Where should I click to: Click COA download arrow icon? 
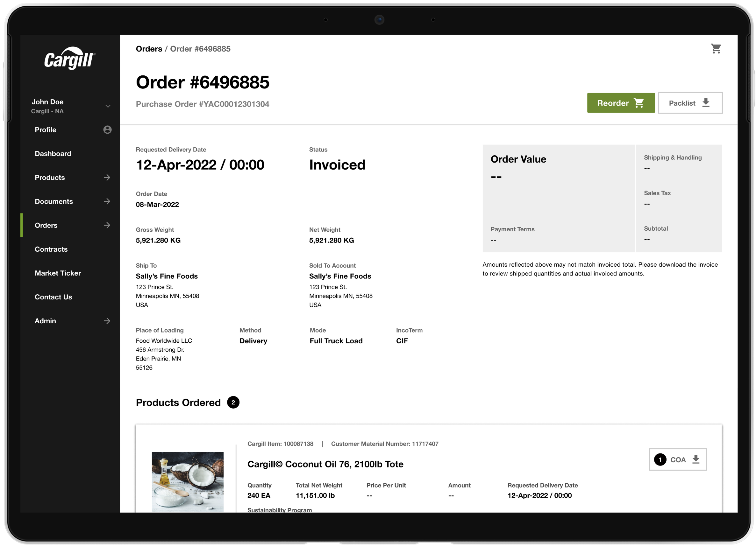696,459
